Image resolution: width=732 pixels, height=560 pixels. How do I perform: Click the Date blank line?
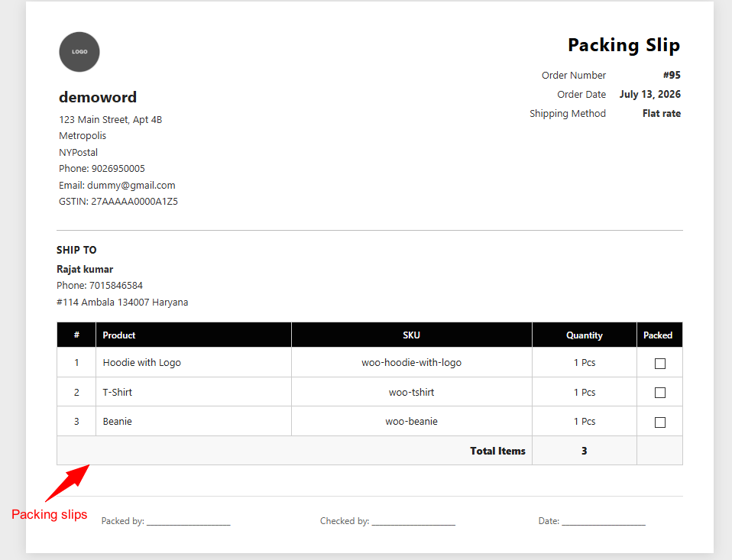tap(604, 522)
